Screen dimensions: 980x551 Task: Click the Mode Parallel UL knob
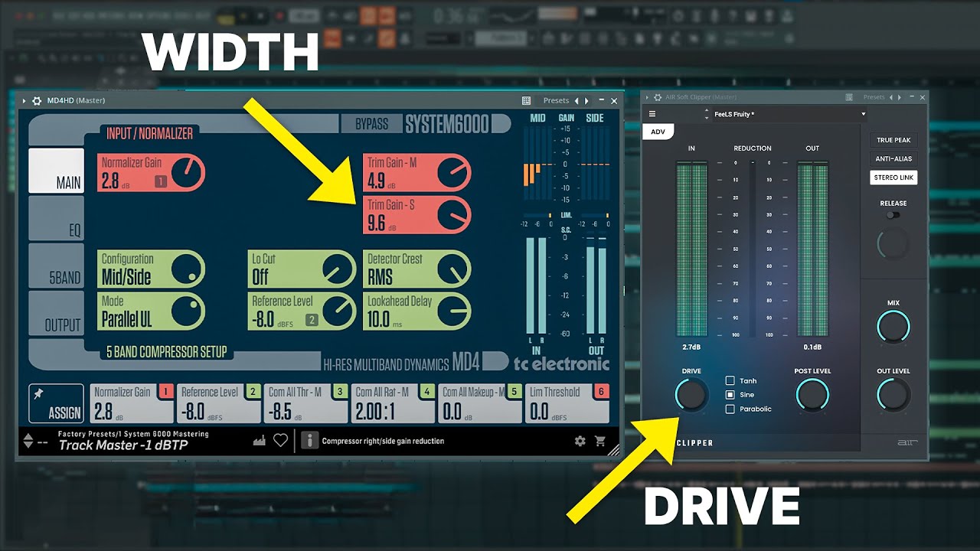click(x=187, y=311)
